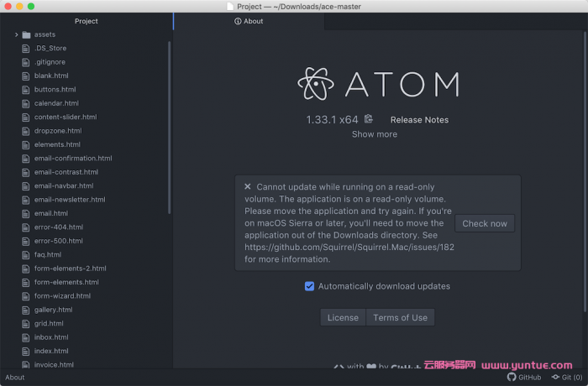
Task: Expand Show more under version number
Action: [375, 134]
